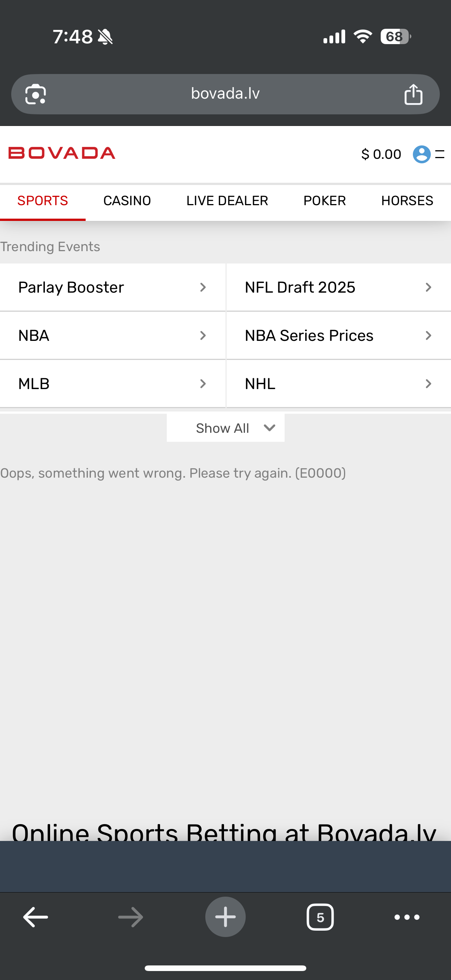Go back with the back arrow
The width and height of the screenshot is (451, 980).
coord(36,917)
